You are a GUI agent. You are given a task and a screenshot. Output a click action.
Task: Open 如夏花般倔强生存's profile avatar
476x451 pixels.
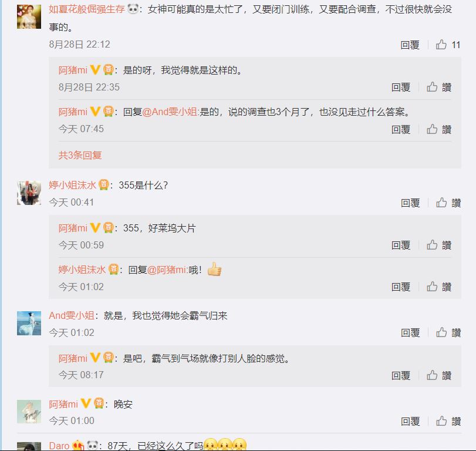29,16
